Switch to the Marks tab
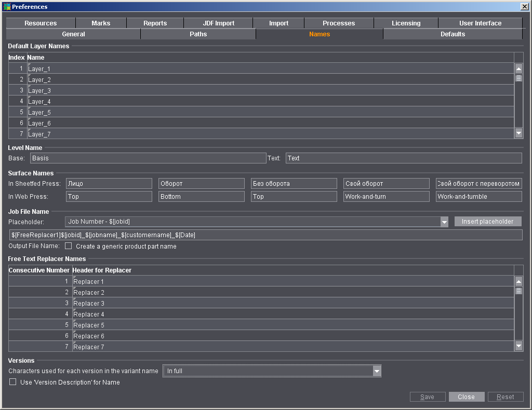 point(101,23)
